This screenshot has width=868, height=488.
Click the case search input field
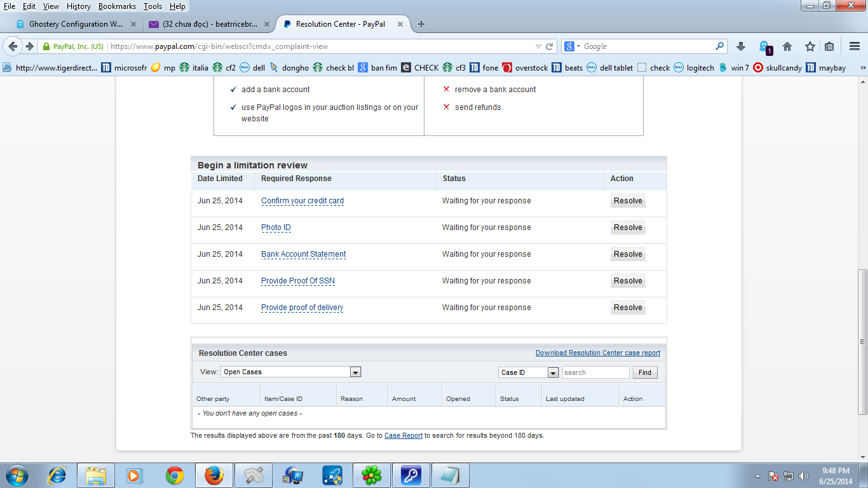(595, 372)
